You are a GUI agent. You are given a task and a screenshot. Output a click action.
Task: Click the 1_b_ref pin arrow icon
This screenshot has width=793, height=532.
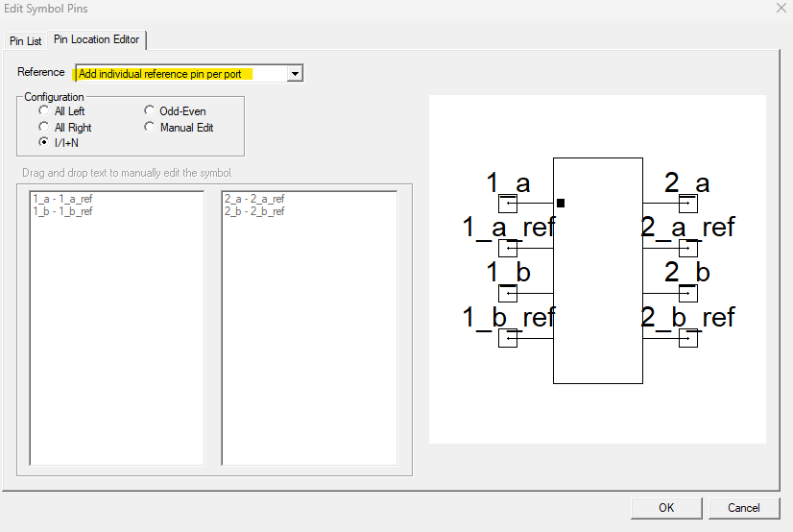click(x=508, y=338)
